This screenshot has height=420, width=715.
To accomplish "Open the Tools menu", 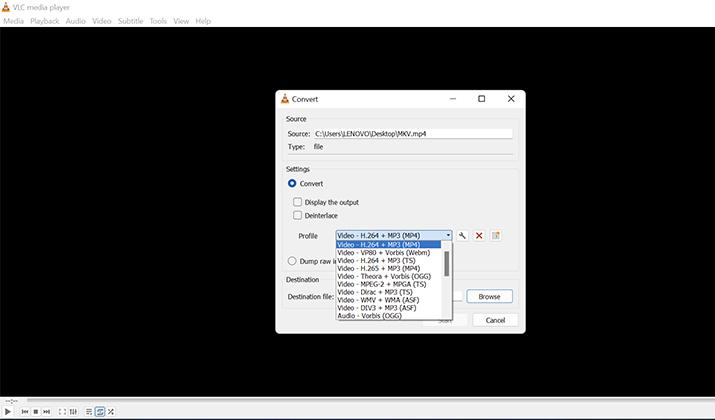I will click(158, 21).
